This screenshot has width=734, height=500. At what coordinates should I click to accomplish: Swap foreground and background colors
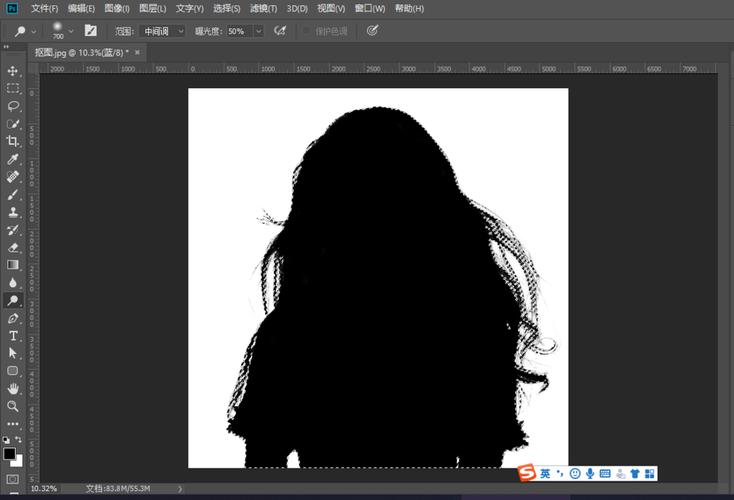[18, 439]
